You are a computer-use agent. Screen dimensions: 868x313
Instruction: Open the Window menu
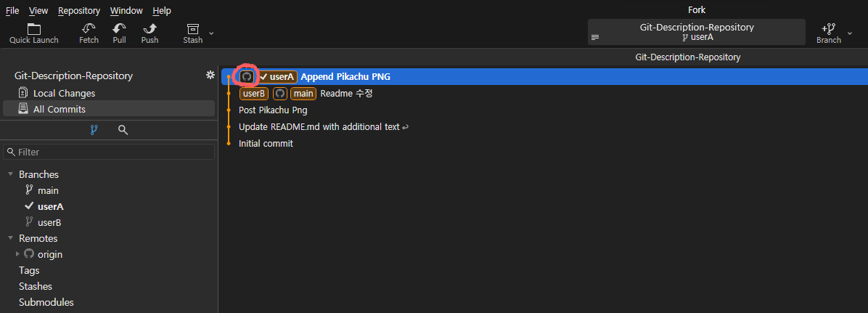126,11
